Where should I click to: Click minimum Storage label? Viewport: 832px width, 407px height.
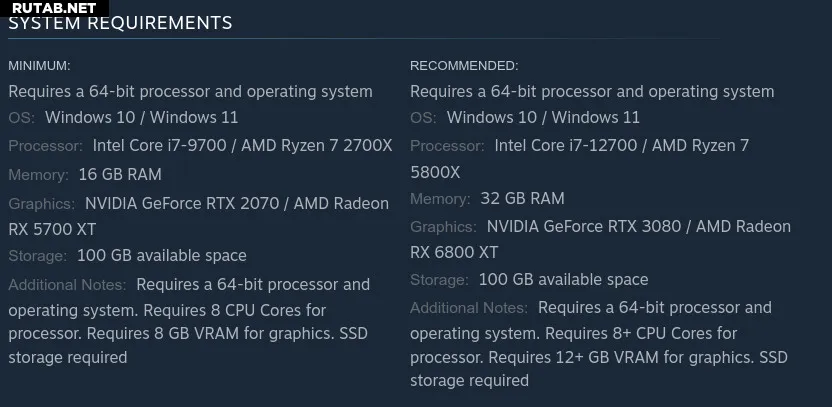38,256
